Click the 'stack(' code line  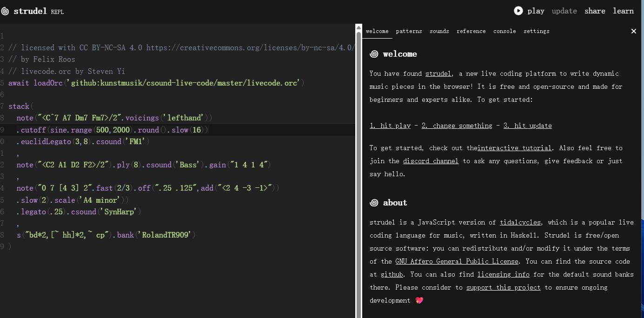[x=21, y=106]
